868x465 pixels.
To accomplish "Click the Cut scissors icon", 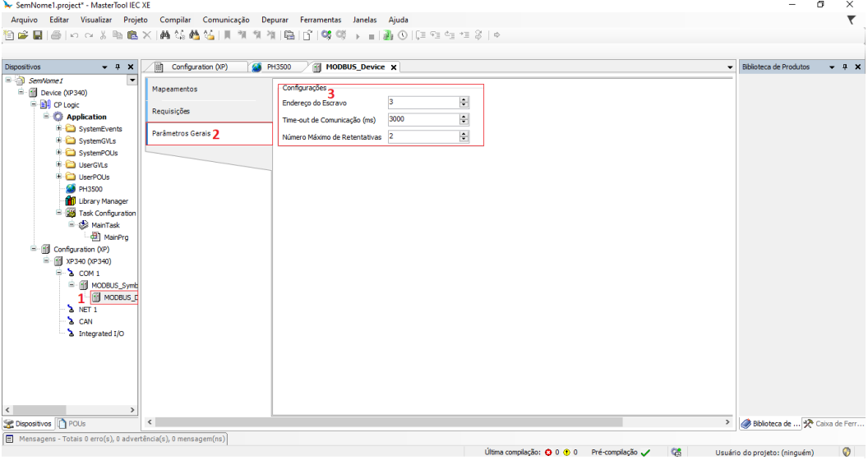I will (x=104, y=35).
